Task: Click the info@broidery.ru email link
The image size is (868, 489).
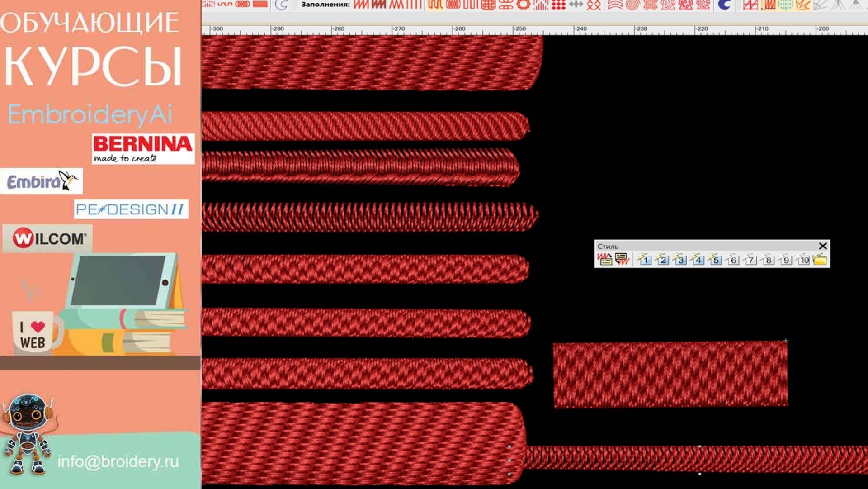Action: click(118, 461)
